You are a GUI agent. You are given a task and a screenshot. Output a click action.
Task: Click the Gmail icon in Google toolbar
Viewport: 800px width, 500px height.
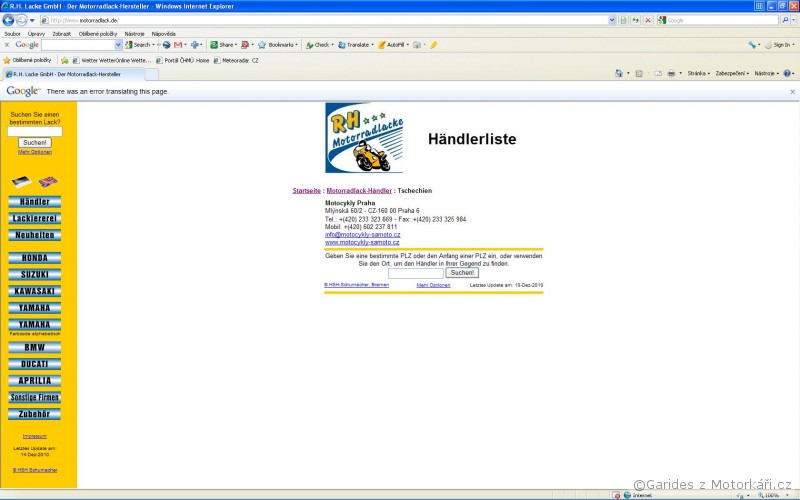178,45
